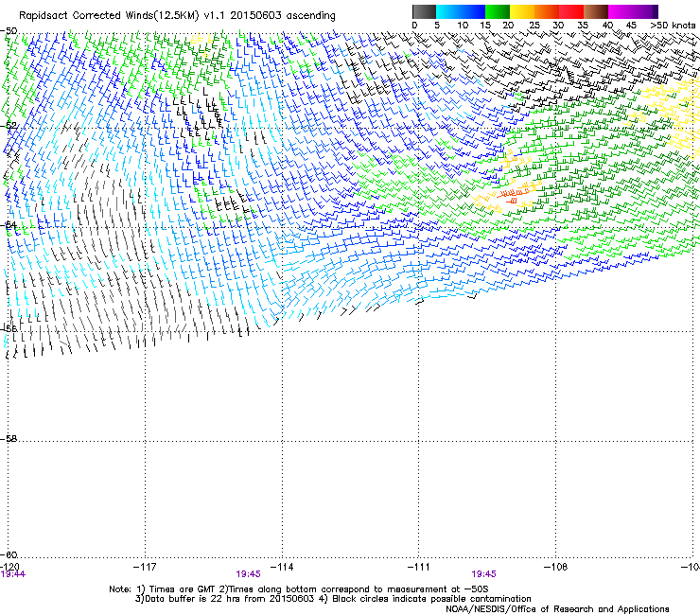The image size is (700, 615).
Task: Click the -111 longitude axis label
Action: (419, 567)
